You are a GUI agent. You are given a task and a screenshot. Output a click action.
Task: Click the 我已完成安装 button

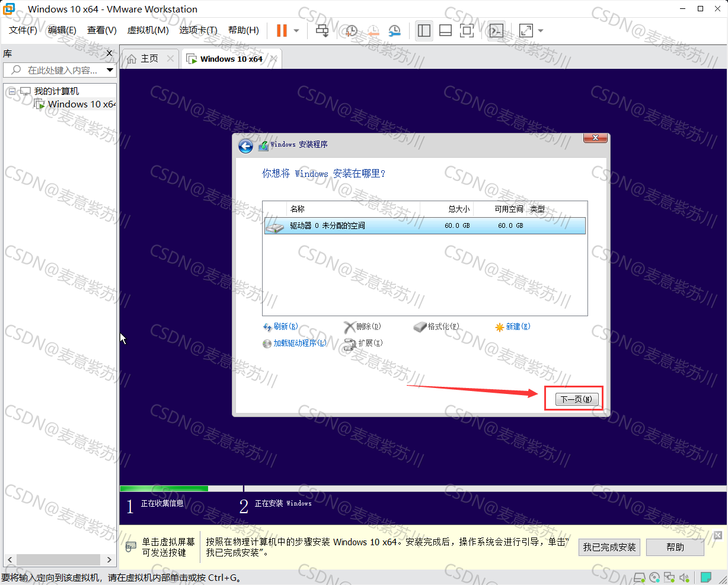pos(609,547)
